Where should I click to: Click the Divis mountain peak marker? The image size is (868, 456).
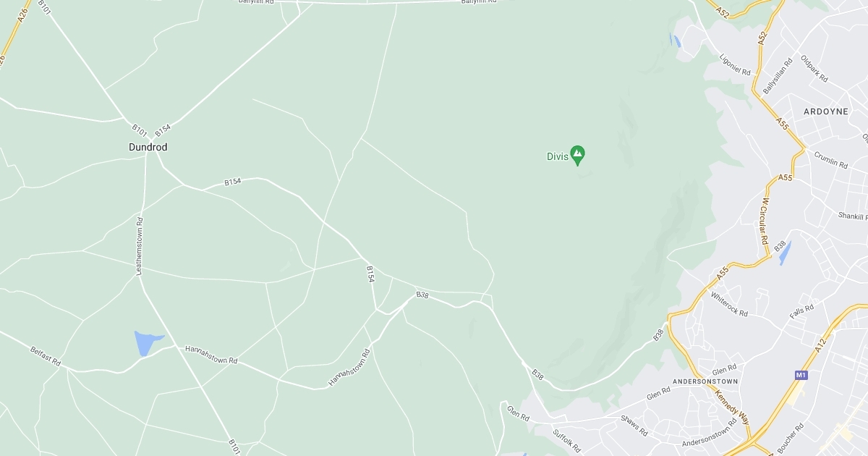(577, 155)
